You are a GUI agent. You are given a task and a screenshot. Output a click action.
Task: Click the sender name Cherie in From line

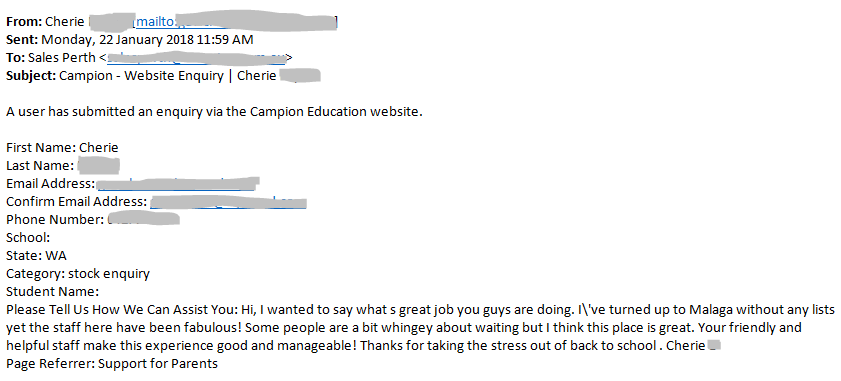click(x=65, y=22)
